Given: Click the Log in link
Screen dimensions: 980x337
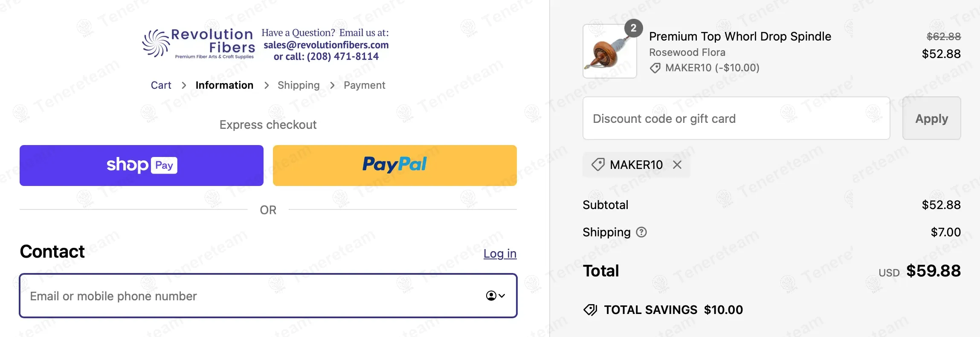Looking at the screenshot, I should click(x=500, y=253).
